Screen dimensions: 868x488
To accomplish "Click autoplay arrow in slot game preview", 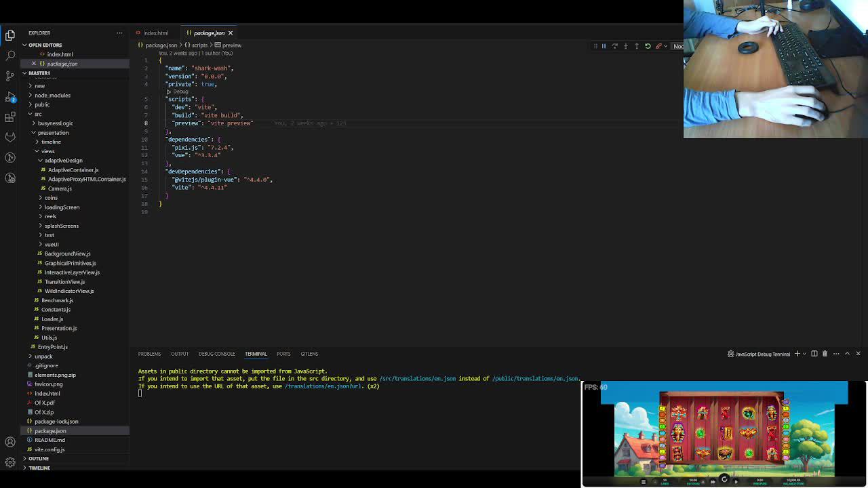I will (x=736, y=481).
